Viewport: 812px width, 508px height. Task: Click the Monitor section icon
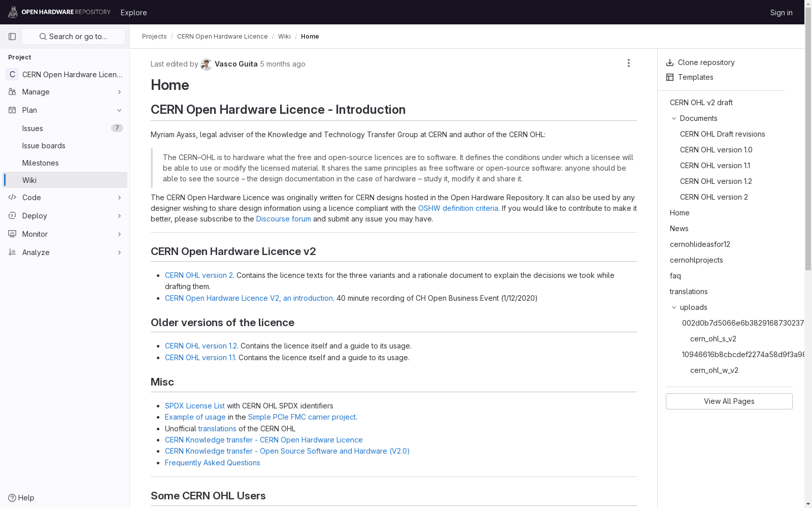[12, 234]
